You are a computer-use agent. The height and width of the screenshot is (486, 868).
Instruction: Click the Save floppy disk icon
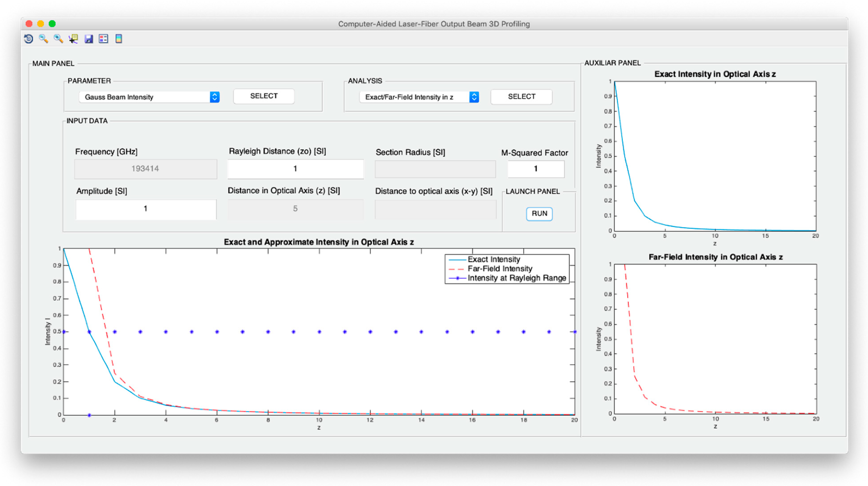coord(89,39)
